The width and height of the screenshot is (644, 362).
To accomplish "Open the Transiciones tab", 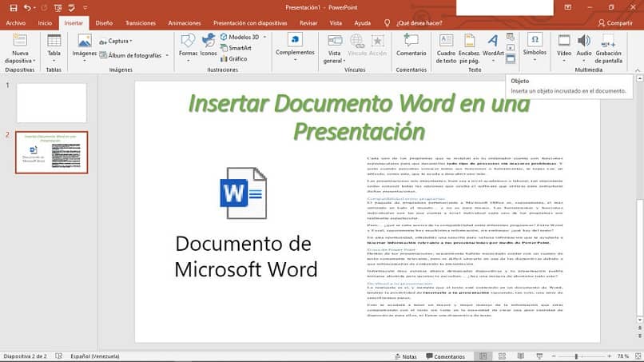I will coord(141,23).
